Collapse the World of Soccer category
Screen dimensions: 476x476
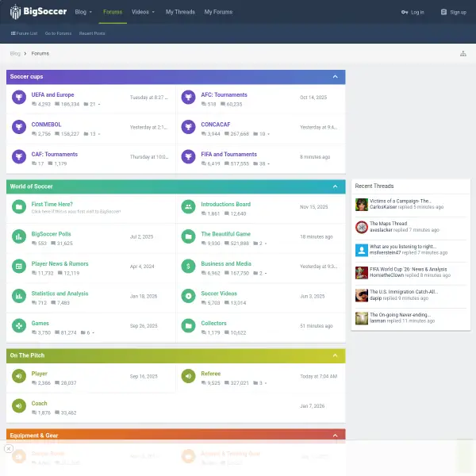pyautogui.click(x=335, y=186)
